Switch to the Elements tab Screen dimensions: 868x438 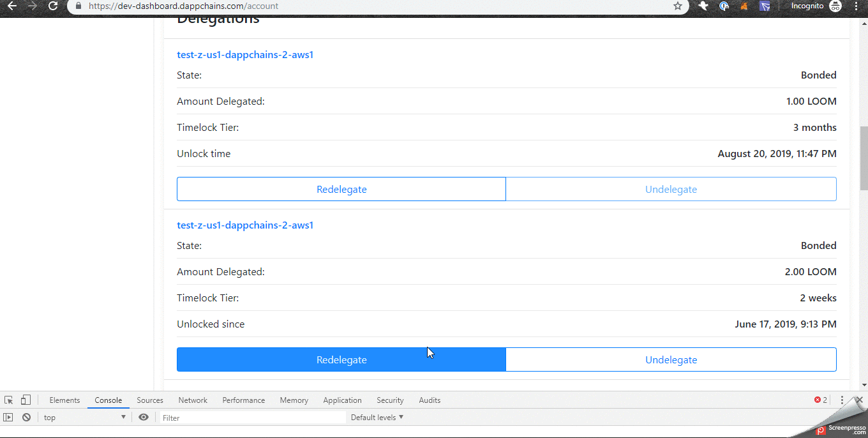pyautogui.click(x=64, y=400)
